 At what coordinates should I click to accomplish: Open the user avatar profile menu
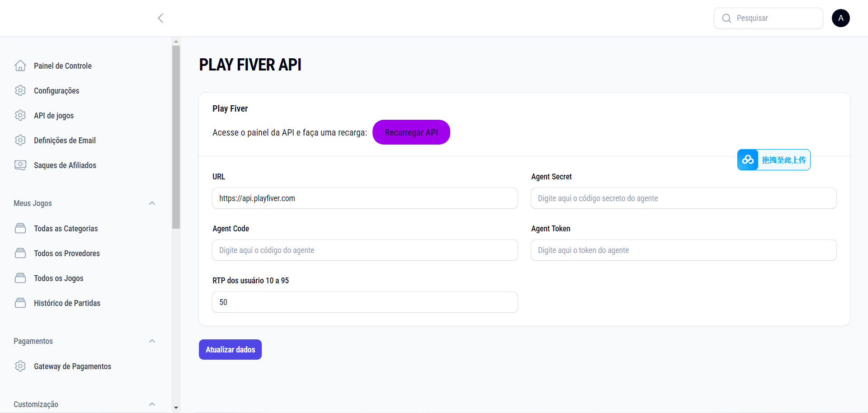coord(840,18)
